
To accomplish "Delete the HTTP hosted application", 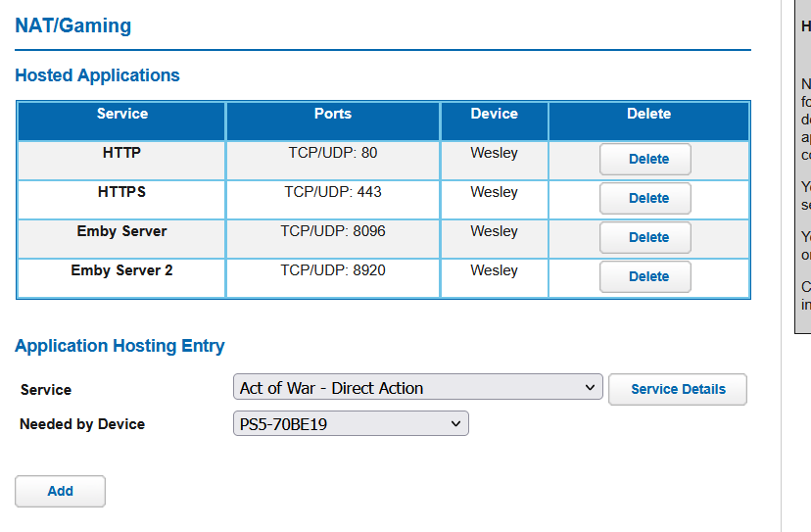I will [x=645, y=159].
